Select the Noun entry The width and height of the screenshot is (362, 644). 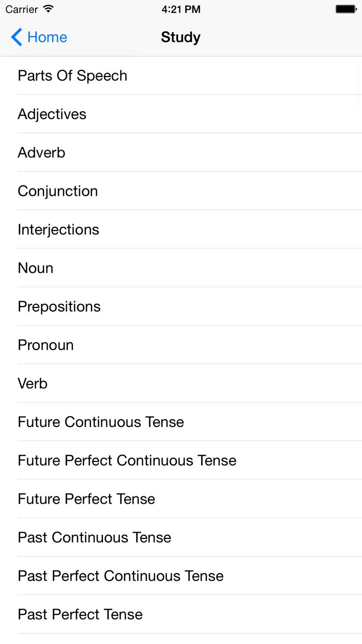35,268
